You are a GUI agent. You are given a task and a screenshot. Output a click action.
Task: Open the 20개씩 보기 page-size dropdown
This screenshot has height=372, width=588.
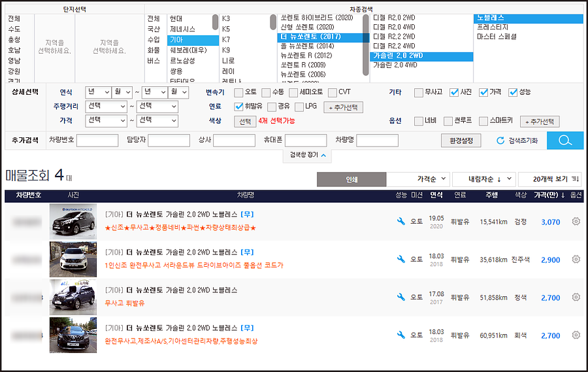pos(549,179)
